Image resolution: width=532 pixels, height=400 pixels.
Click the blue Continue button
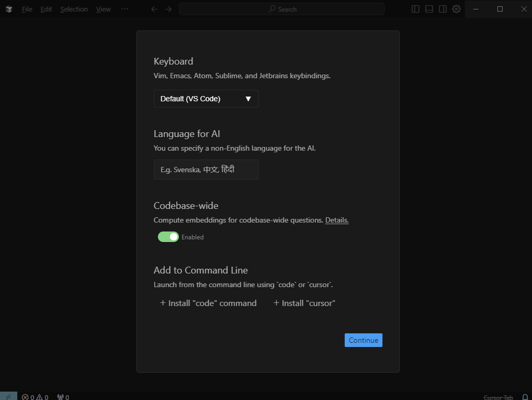[x=364, y=340]
